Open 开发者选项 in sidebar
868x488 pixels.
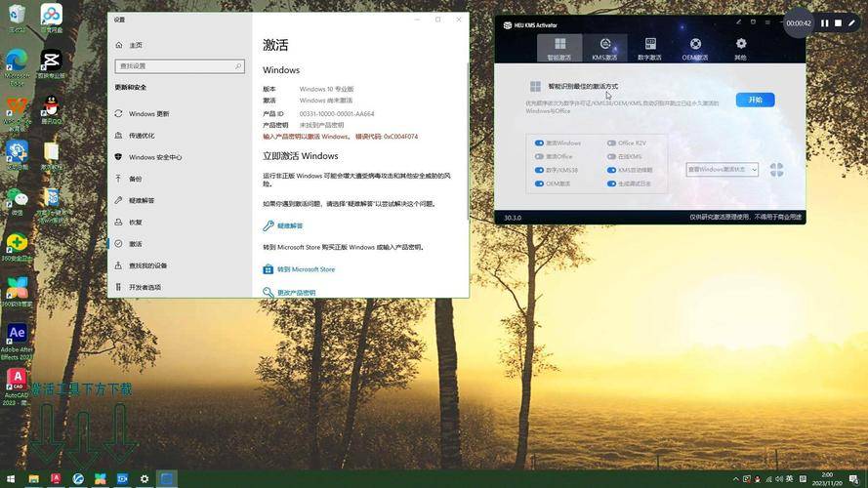180,287
